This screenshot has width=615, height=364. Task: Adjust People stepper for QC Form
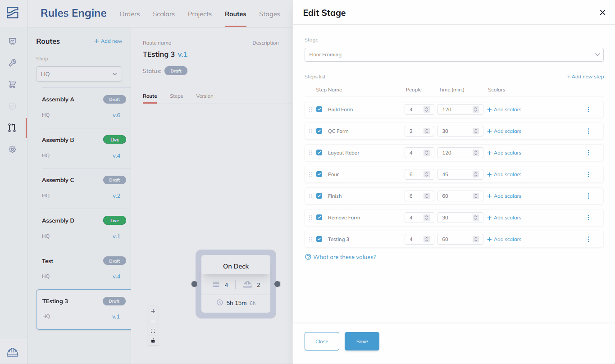[427, 131]
